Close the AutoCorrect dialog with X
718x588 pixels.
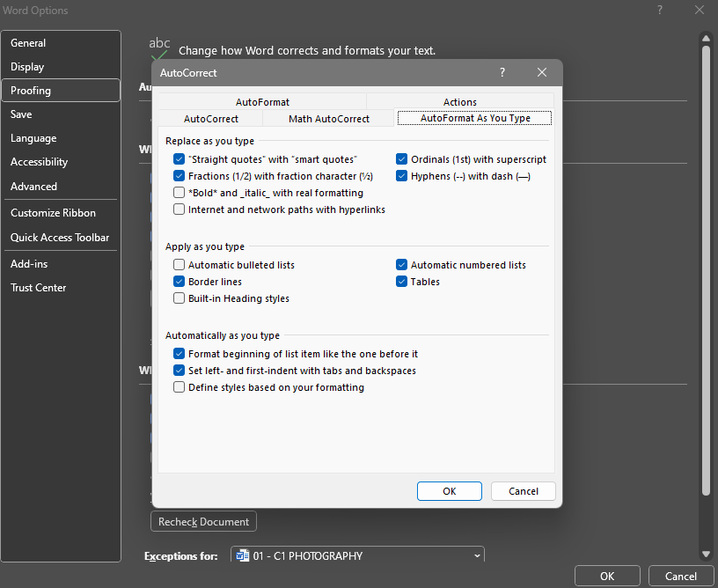542,72
